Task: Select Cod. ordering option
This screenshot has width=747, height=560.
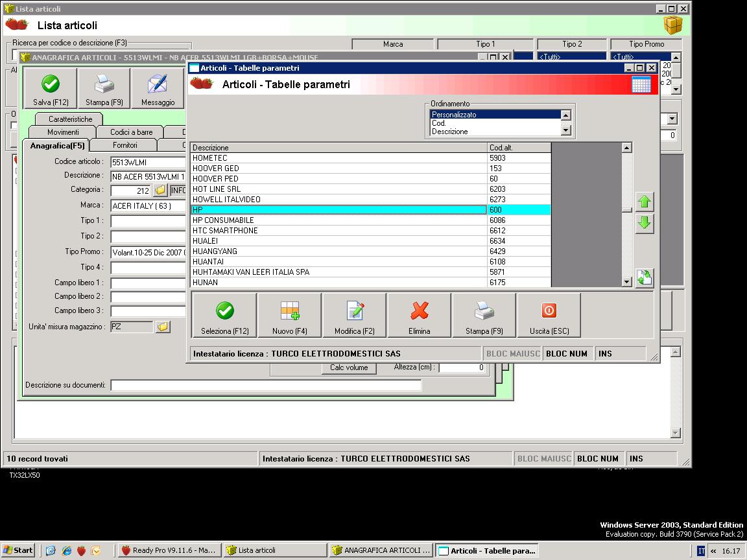Action: (x=495, y=123)
